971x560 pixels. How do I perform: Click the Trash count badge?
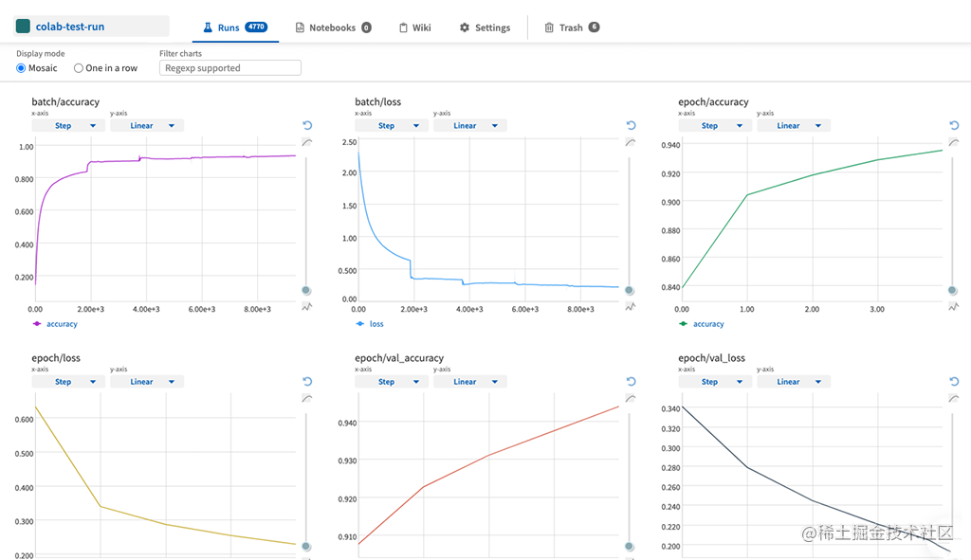(x=594, y=27)
